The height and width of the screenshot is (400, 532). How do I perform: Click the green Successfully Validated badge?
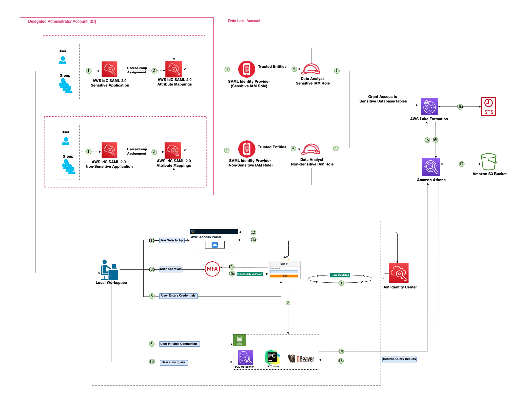[x=249, y=274]
